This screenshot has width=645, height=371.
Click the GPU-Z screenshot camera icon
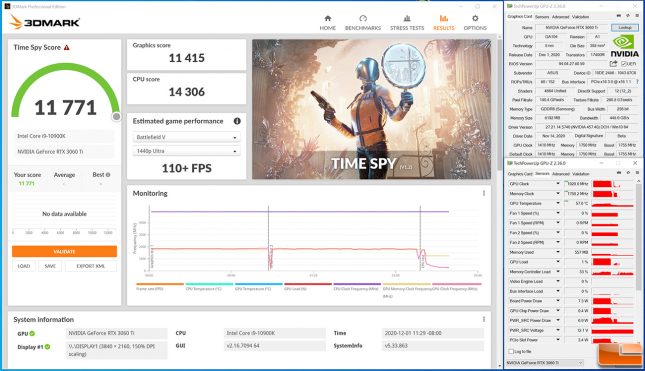(x=619, y=15)
